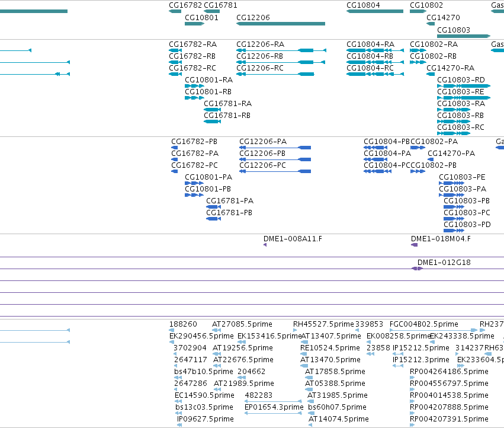Click the CG16782-PC protein label
Viewport: 504px width, 428px height.
pos(194,165)
